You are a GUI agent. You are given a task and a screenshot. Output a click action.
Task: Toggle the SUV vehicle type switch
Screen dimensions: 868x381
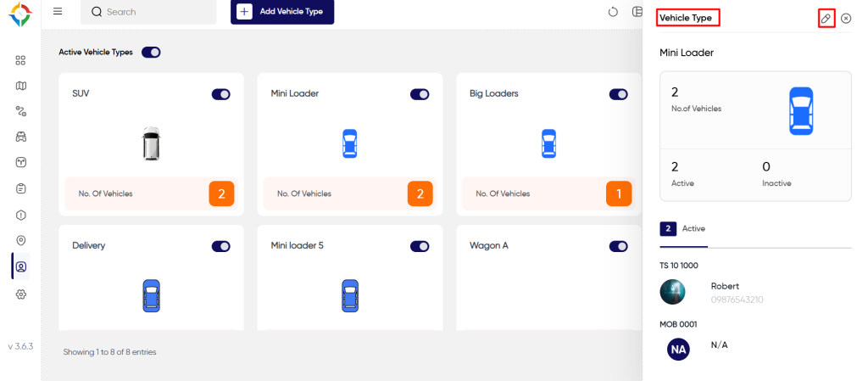(221, 94)
